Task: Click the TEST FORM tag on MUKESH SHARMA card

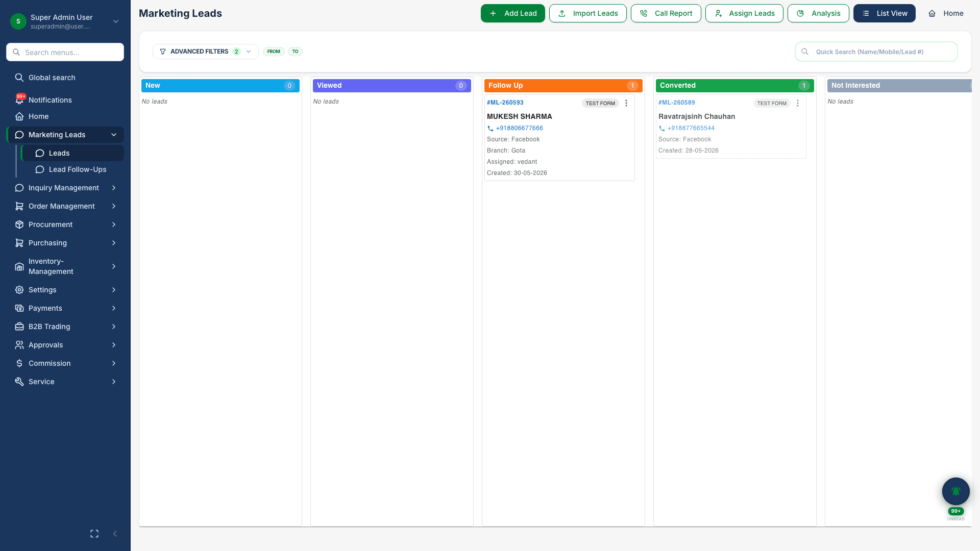Action: (600, 103)
